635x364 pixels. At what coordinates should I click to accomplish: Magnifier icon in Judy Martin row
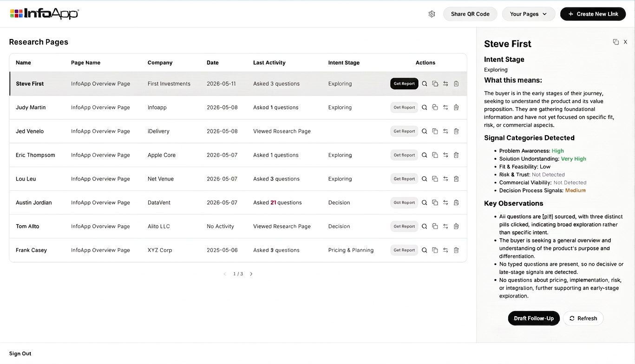point(424,107)
